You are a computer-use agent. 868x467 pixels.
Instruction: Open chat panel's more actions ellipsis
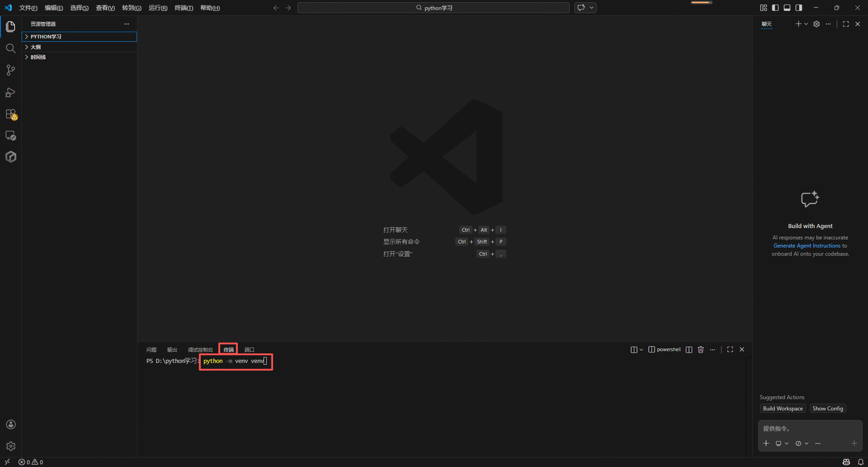tap(828, 24)
